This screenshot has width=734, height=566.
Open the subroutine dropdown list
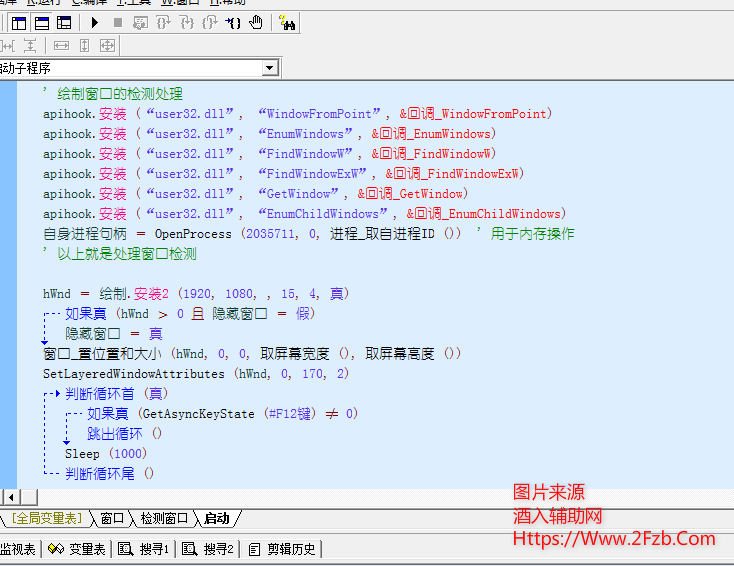270,68
